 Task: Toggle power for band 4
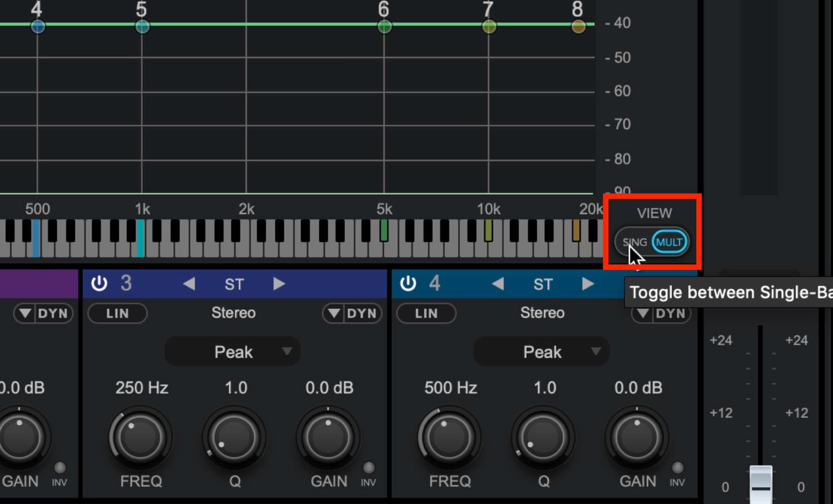[408, 283]
